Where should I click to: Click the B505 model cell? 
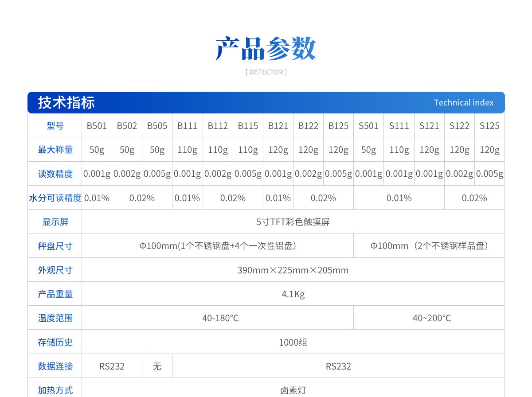[157, 126]
